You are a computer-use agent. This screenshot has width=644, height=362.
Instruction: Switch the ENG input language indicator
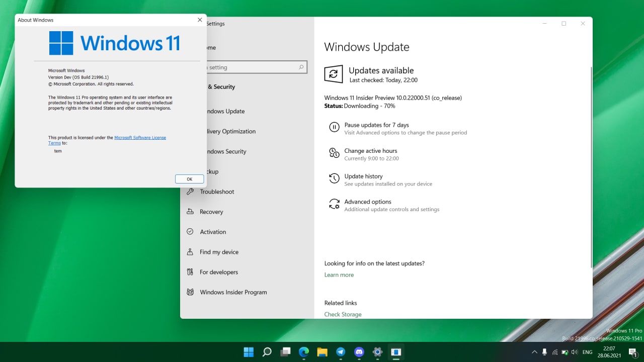pos(587,352)
